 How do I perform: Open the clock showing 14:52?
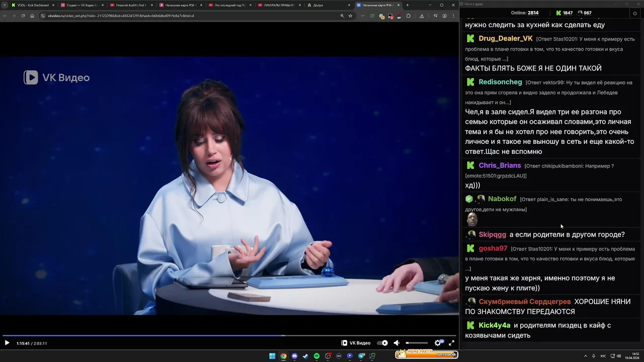(x=632, y=356)
